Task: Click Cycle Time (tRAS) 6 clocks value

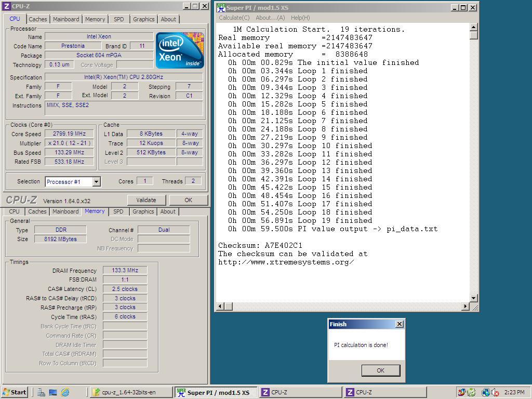Action: tap(125, 316)
